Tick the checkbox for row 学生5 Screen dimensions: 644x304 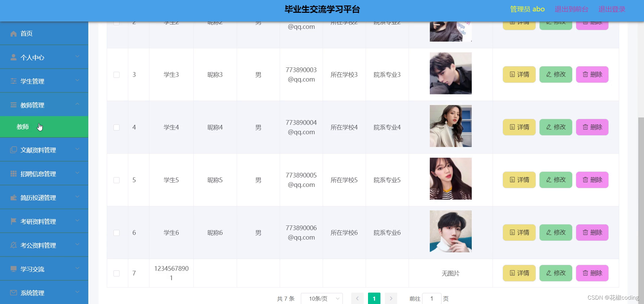(117, 180)
